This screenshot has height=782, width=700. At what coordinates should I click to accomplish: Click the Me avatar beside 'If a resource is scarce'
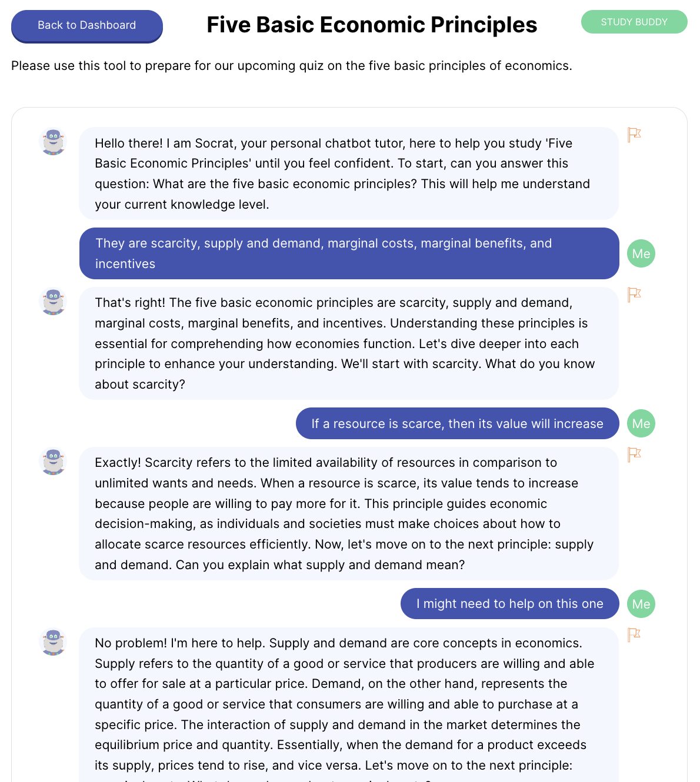641,423
